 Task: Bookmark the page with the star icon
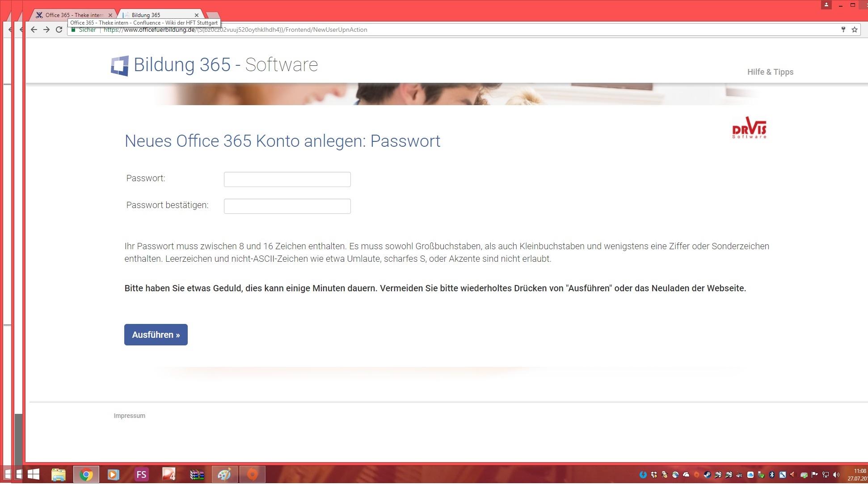pos(855,30)
